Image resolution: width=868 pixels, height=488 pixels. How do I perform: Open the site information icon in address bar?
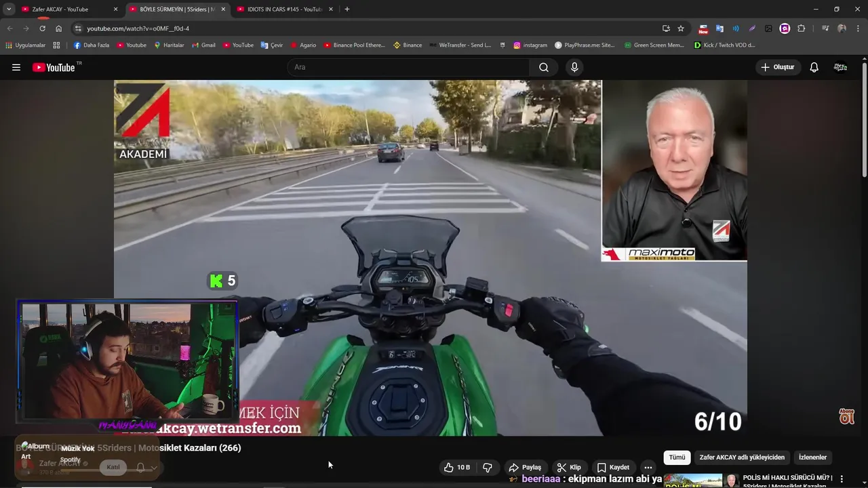click(x=78, y=28)
